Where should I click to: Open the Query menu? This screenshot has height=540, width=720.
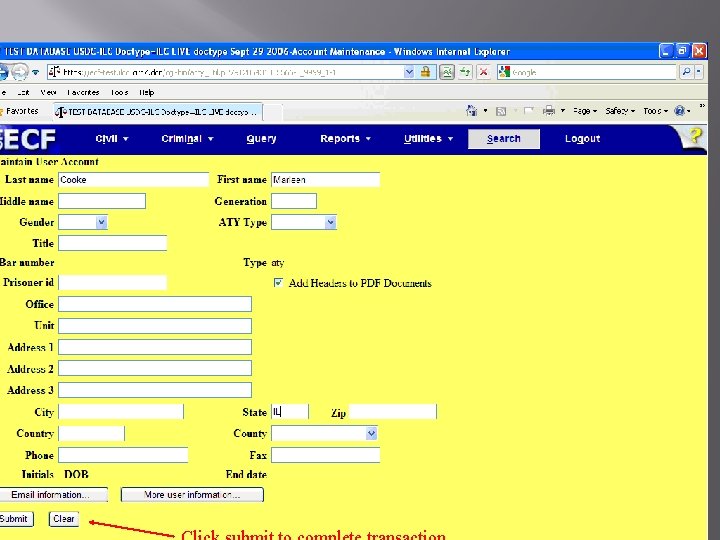(261, 139)
